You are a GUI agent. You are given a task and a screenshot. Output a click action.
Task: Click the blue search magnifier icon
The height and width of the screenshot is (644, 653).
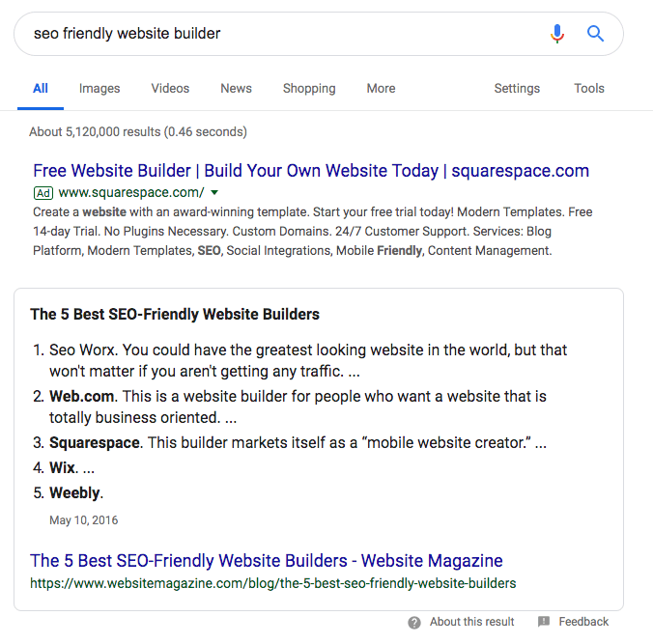pos(596,34)
